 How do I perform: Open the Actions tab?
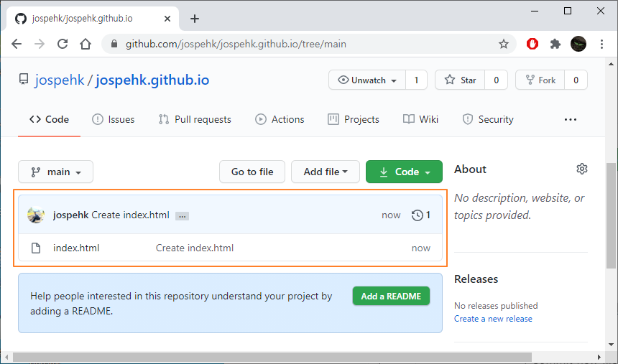(280, 119)
